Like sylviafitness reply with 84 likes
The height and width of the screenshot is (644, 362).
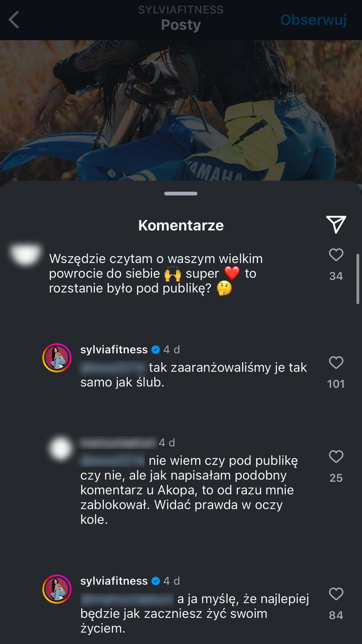[336, 594]
